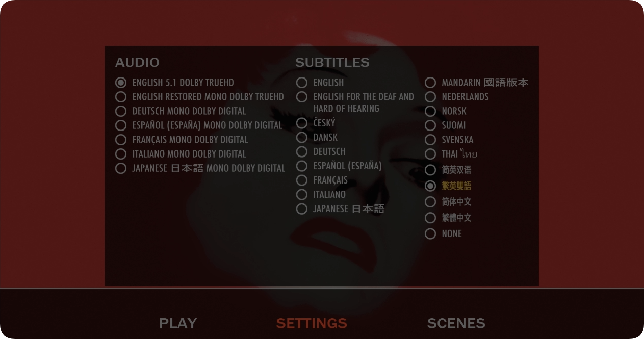Choose Český subtitles
The image size is (644, 339).
tap(316, 123)
